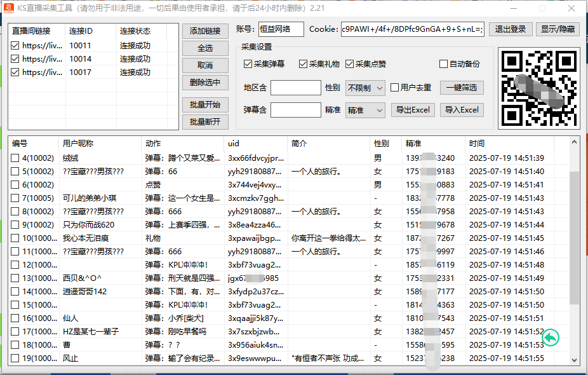588x375 pixels.
Task: Click the KS app logo in the title bar
Action: (9, 8)
